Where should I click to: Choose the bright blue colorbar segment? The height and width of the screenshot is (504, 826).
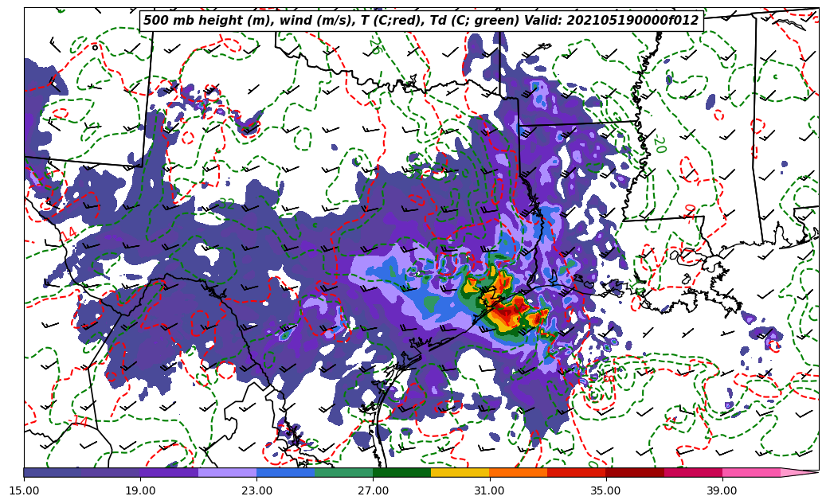tap(285, 472)
